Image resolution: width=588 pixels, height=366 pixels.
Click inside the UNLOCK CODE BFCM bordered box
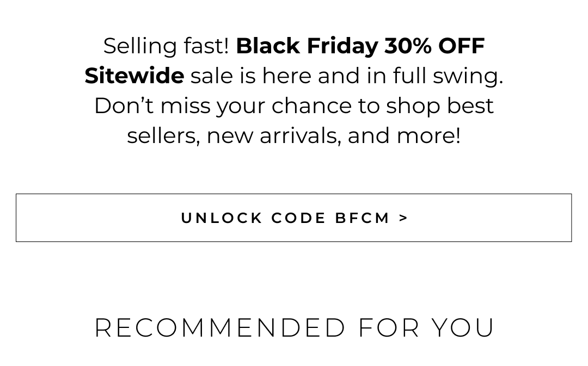[294, 218]
